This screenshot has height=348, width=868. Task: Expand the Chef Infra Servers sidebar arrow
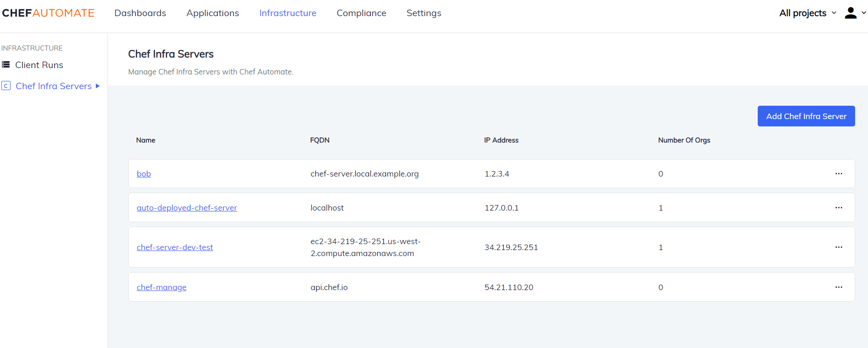(x=97, y=86)
